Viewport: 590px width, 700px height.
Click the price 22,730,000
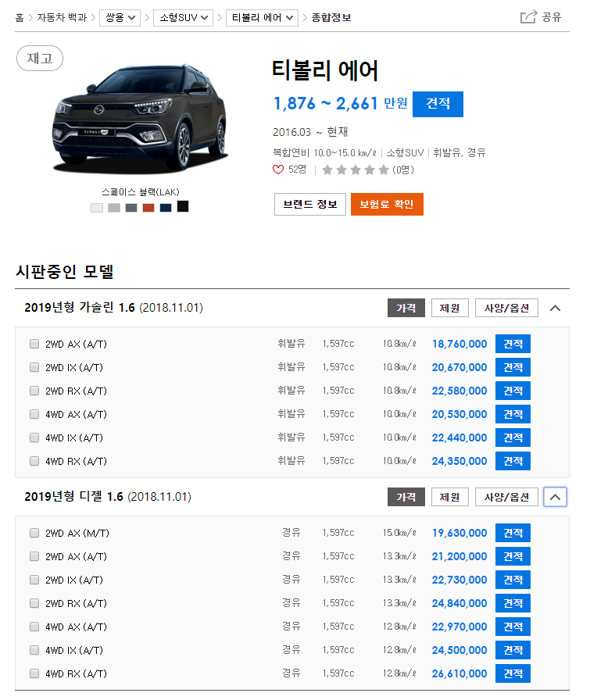pos(459,580)
